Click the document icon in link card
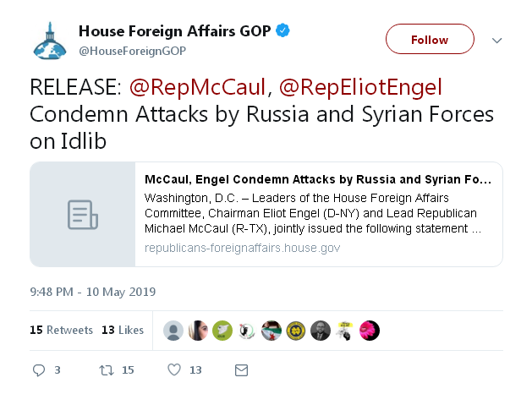The width and height of the screenshot is (532, 394). coord(83,215)
